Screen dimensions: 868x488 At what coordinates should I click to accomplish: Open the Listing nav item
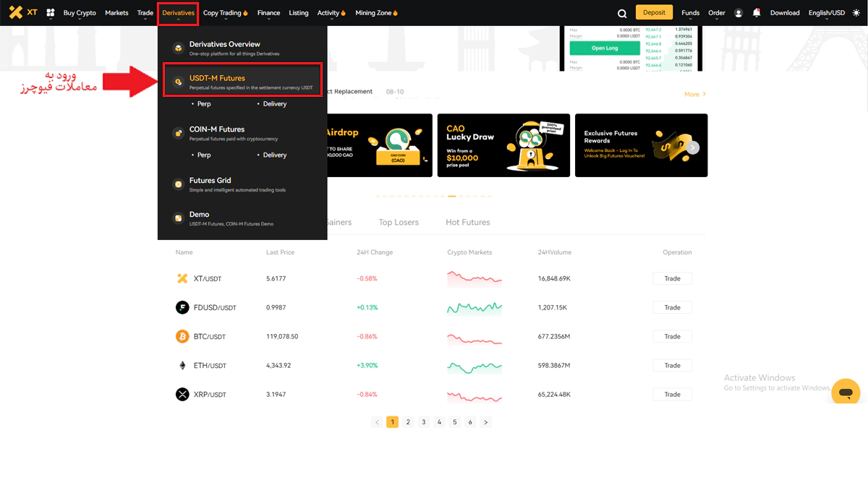299,13
